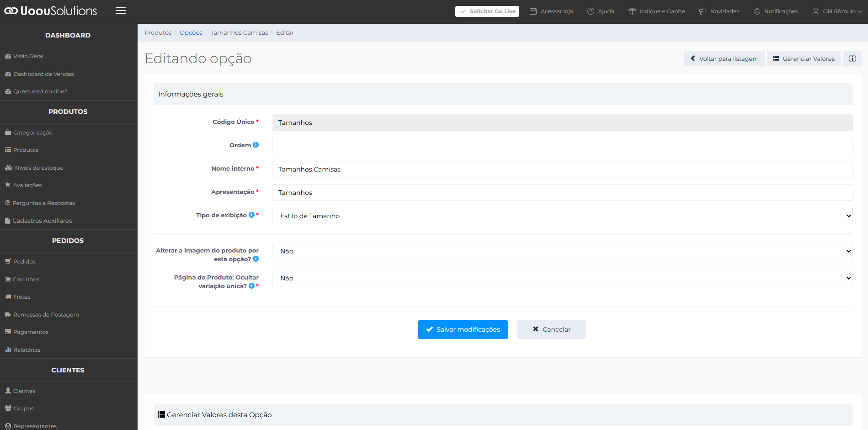Click info icon for Alterar a imagem option
Screen dimensions: 868x430
click(256, 259)
